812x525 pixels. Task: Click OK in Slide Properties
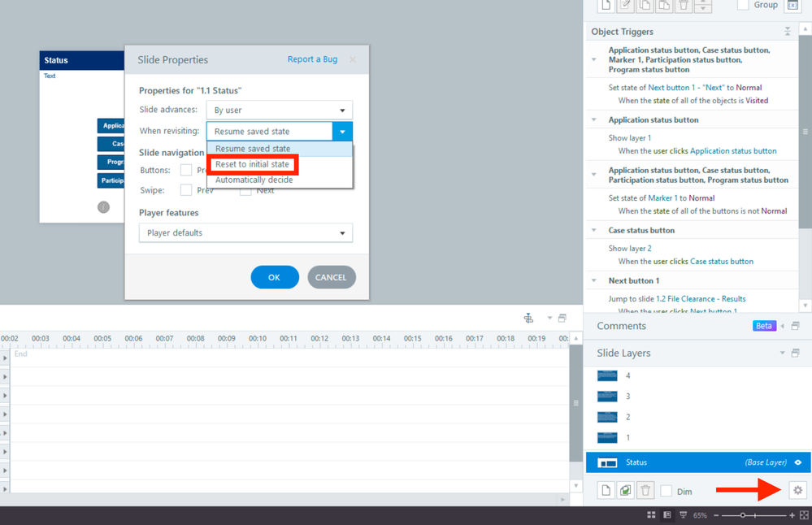(x=275, y=277)
